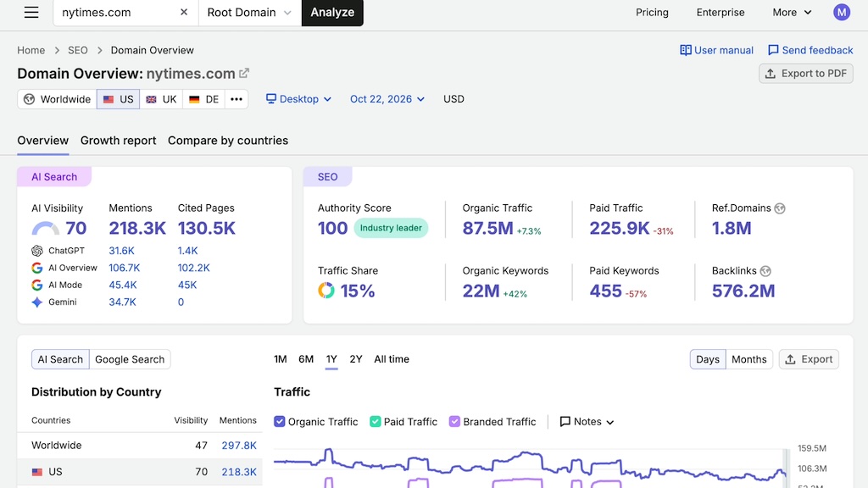
Task: Click the chart Export button
Action: click(809, 359)
